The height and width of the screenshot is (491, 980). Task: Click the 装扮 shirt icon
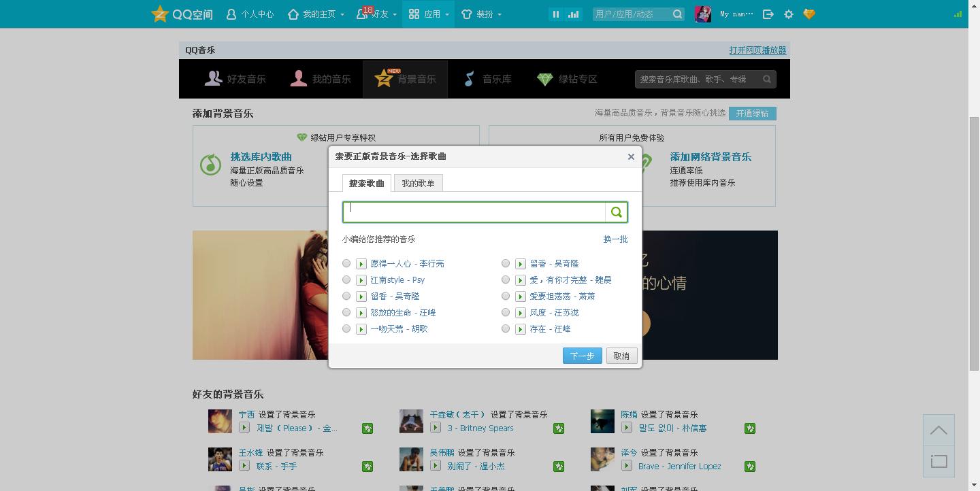(x=466, y=14)
